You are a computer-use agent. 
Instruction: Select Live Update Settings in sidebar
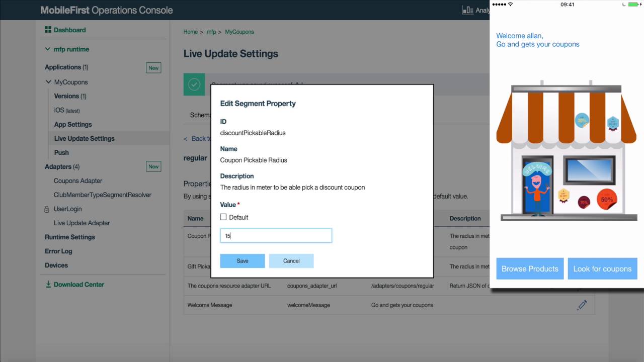85,138
